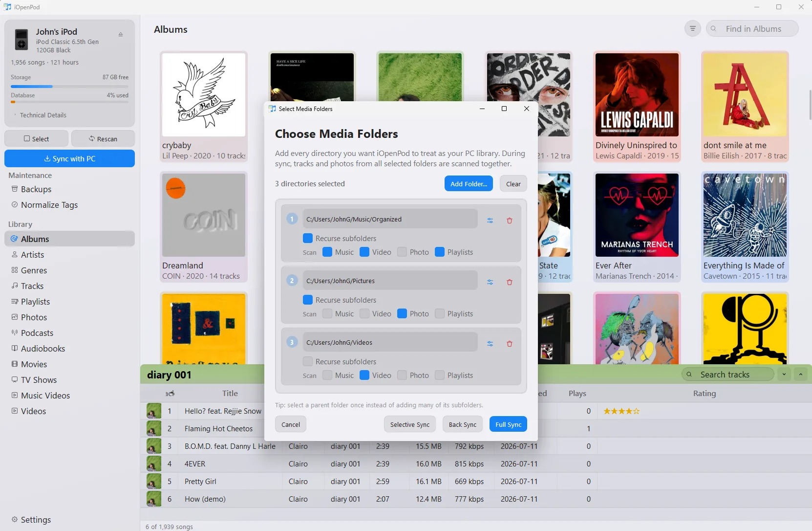Toggle Video scan for Videos folder
The height and width of the screenshot is (531, 812).
pos(364,375)
